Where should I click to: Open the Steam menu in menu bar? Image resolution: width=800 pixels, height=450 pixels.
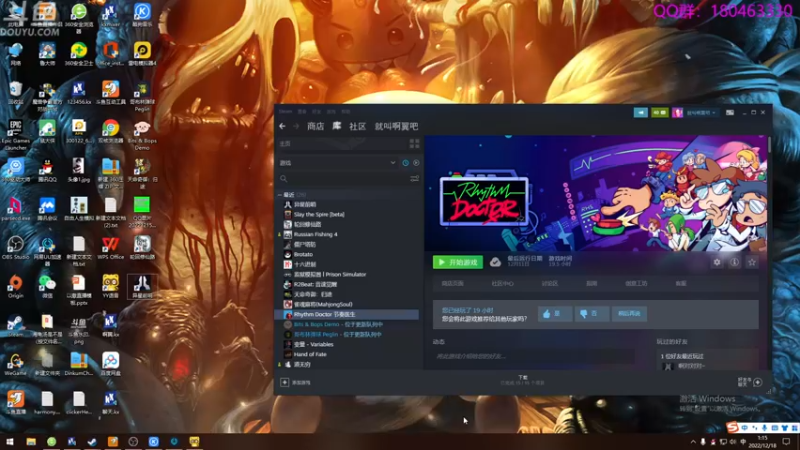click(285, 111)
